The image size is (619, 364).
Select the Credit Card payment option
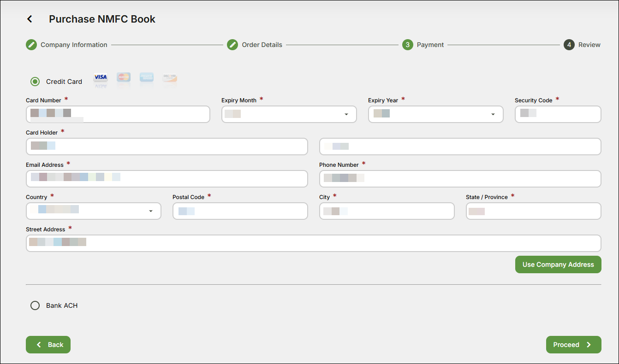(35, 82)
